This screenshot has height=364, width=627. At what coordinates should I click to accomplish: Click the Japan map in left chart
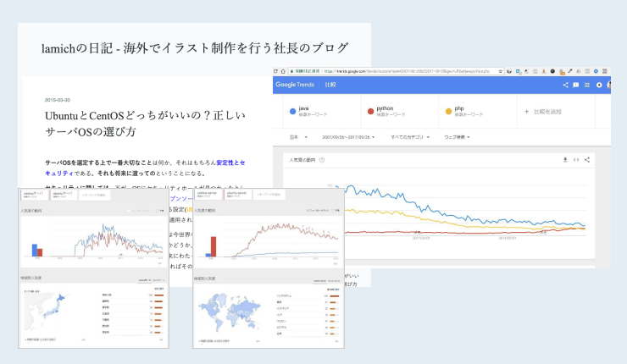click(x=47, y=312)
